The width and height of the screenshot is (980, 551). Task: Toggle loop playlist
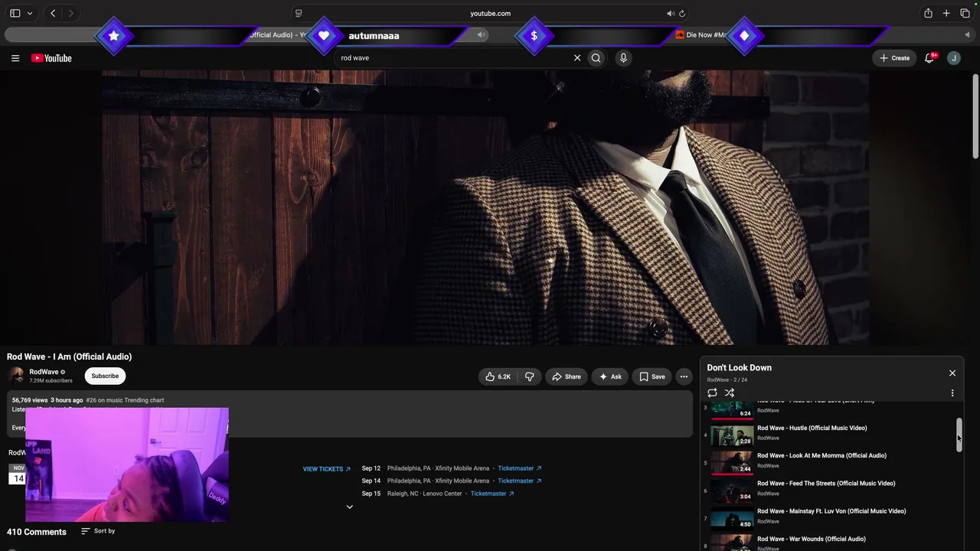[x=712, y=393]
